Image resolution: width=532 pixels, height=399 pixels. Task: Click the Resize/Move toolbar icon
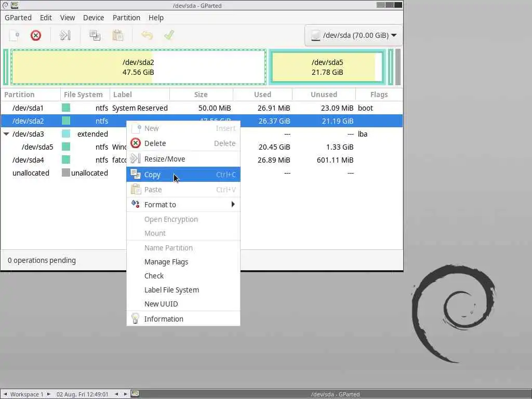[65, 35]
